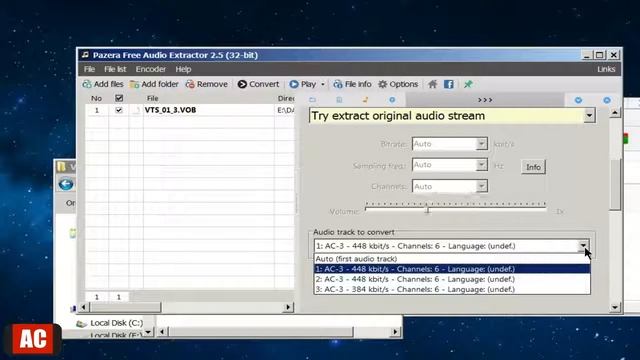Open the Play button dropdown arrow
Viewport: 640px width, 360px height.
(323, 84)
